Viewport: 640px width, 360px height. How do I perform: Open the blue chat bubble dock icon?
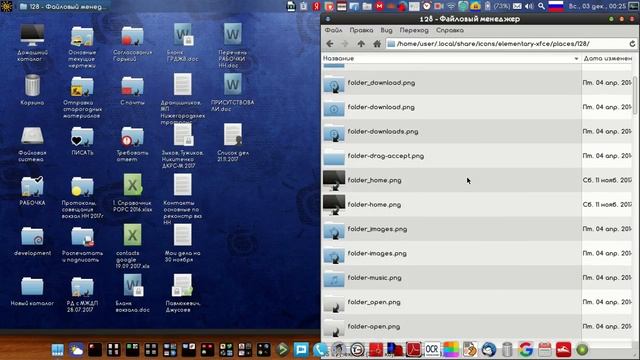pyautogui.click(x=301, y=350)
